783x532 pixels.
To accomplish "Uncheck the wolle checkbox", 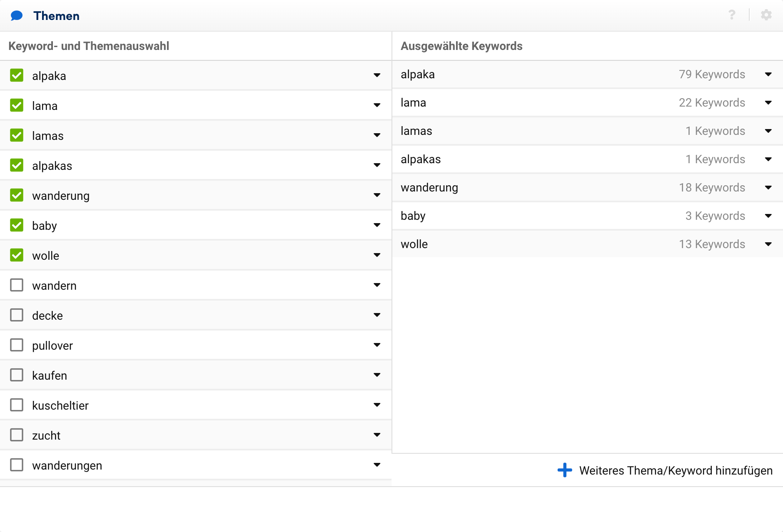I will click(17, 255).
